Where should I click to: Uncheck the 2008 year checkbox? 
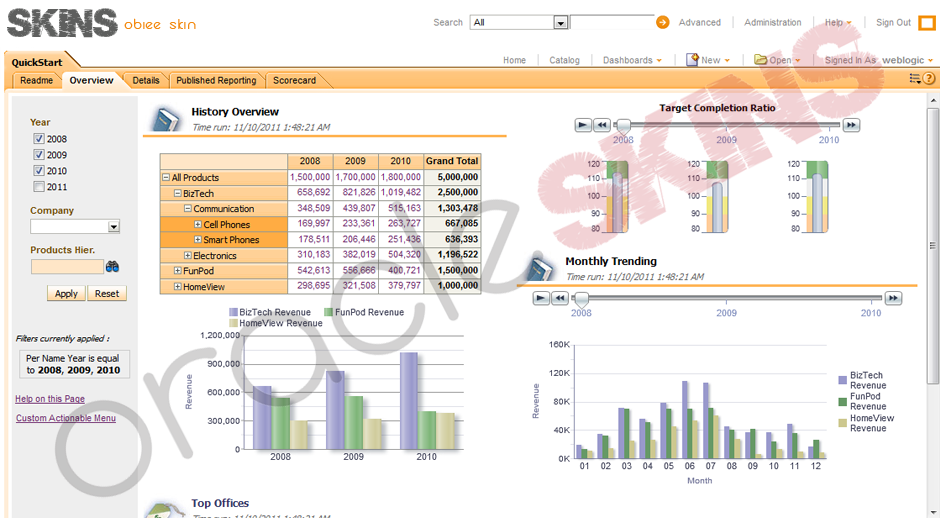coord(39,139)
